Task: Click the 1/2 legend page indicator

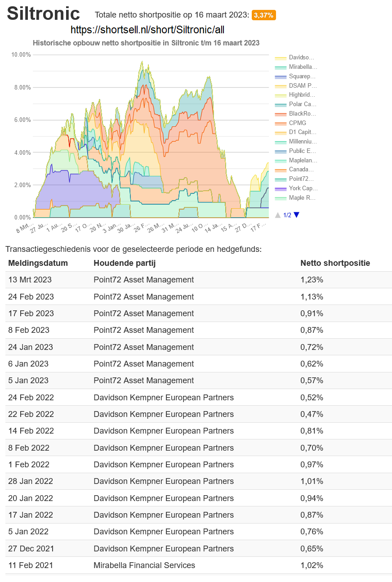Action: click(x=287, y=215)
